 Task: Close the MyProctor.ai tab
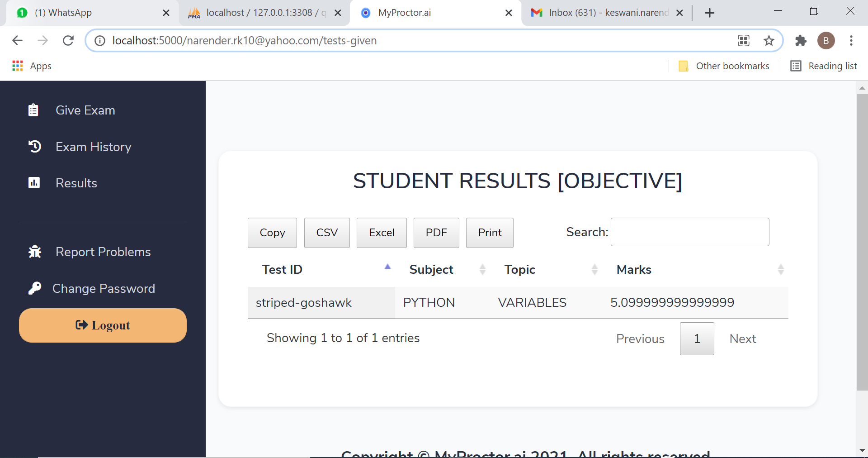[x=509, y=13]
